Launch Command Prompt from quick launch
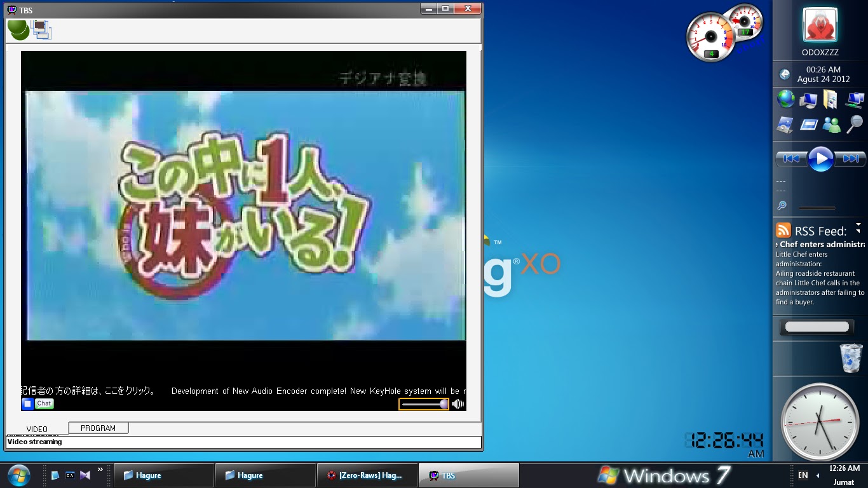The width and height of the screenshot is (868, 488). [71, 475]
